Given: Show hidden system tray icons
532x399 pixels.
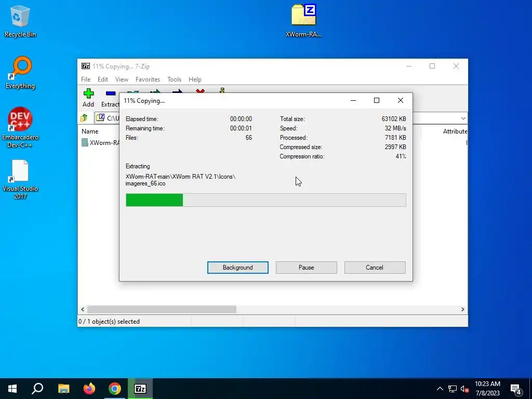Looking at the screenshot, I should click(440, 389).
